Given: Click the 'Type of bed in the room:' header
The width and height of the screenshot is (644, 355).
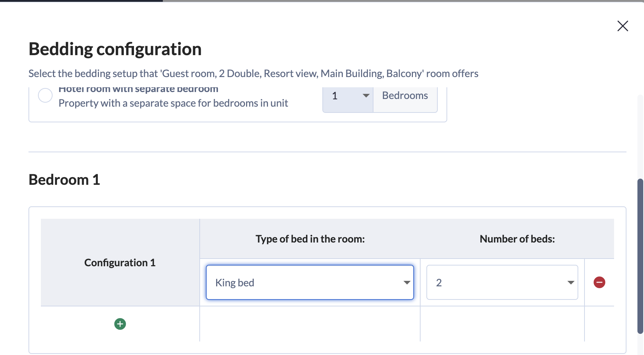Looking at the screenshot, I should point(310,239).
